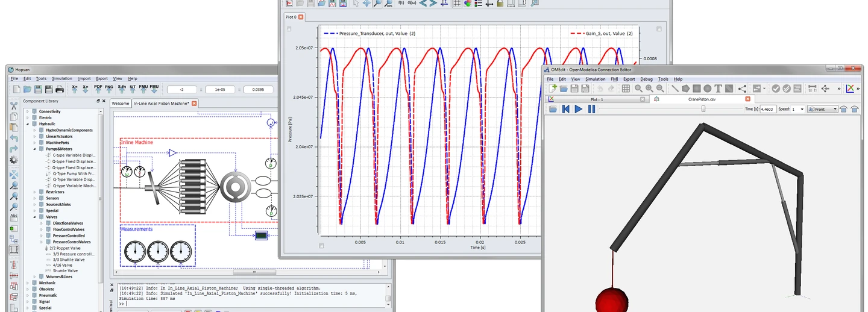The image size is (868, 312).
Task: Close the In-Line Axial Piston Machine tab
Action: (195, 104)
